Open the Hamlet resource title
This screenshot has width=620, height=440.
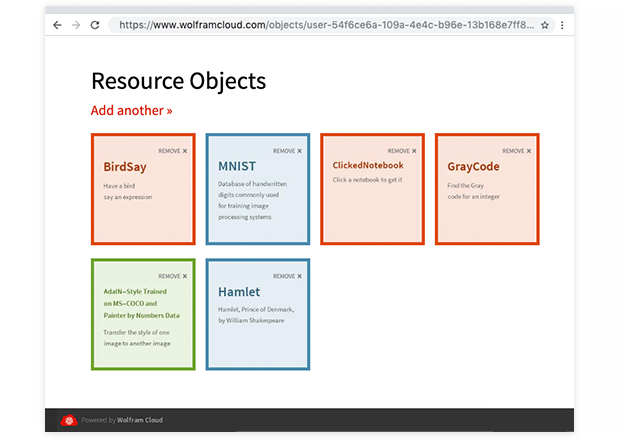[239, 292]
